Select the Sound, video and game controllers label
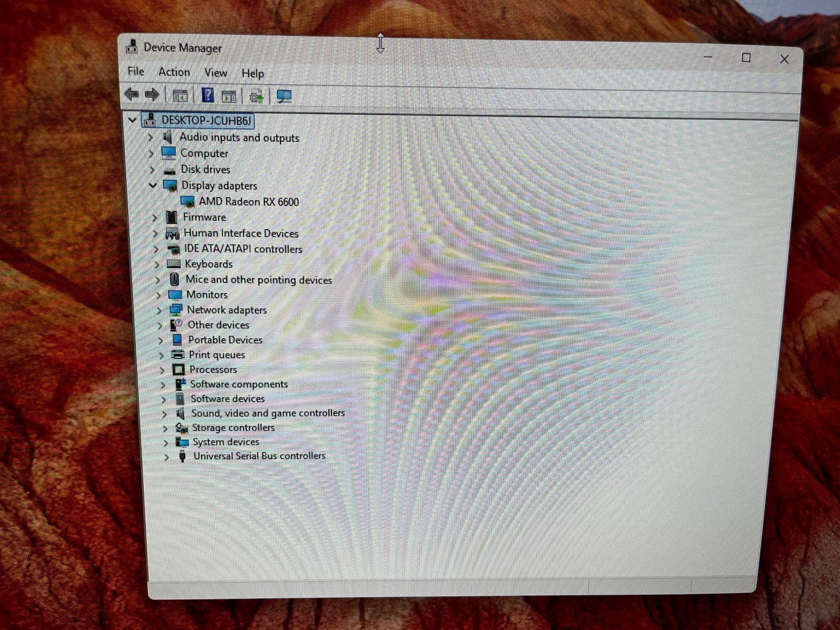Screen dimensions: 840x630 (x=268, y=413)
